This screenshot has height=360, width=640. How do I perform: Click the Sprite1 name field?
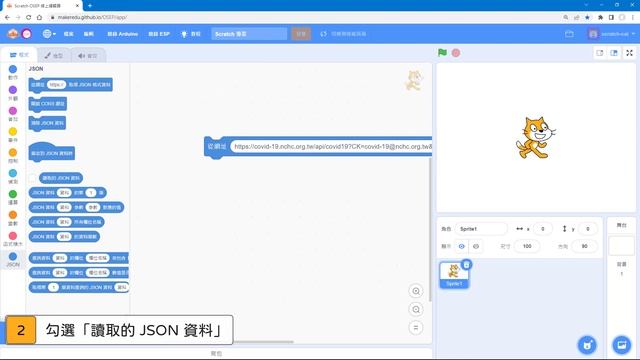pos(481,229)
